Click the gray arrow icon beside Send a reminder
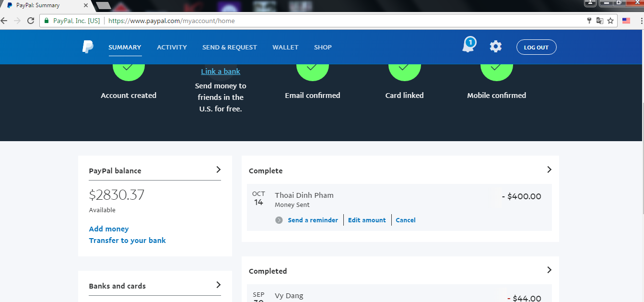The height and width of the screenshot is (302, 644). coord(279,220)
